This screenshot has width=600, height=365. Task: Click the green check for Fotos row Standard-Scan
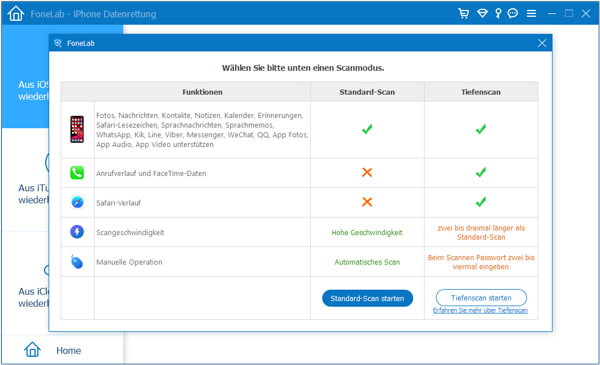click(367, 129)
